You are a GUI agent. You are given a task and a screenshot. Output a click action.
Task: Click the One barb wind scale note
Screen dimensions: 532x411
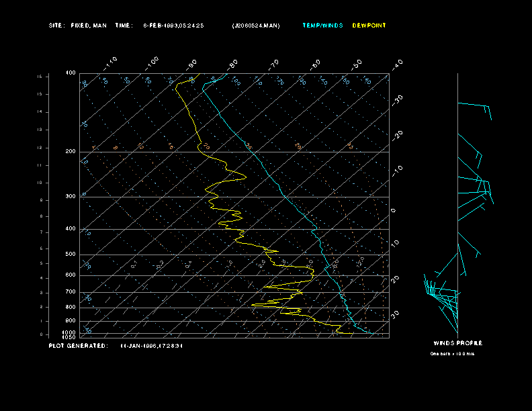(452, 354)
